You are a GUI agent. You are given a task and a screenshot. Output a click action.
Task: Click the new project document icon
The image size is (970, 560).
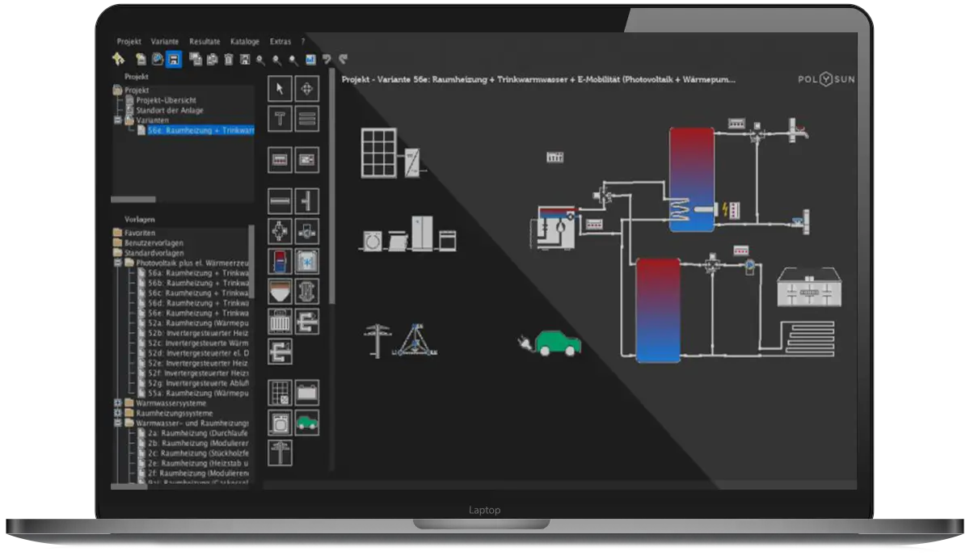141,59
